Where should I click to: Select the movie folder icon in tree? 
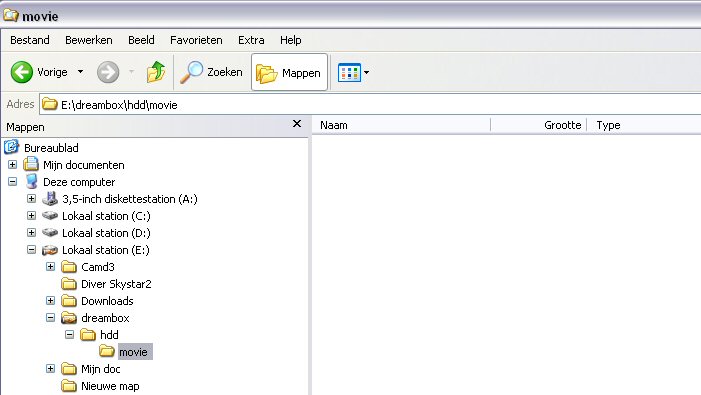tap(107, 351)
